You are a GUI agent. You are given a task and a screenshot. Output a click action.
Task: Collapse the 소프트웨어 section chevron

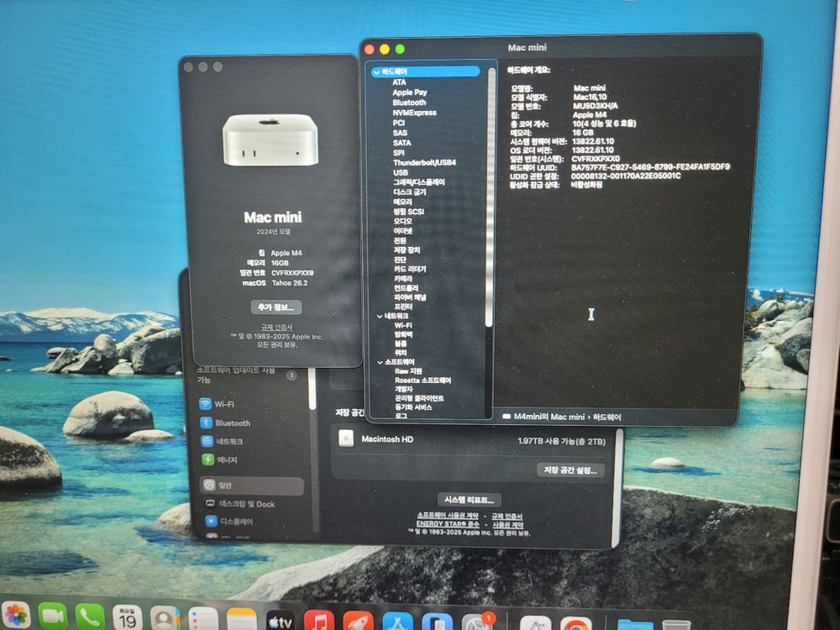coord(380,362)
